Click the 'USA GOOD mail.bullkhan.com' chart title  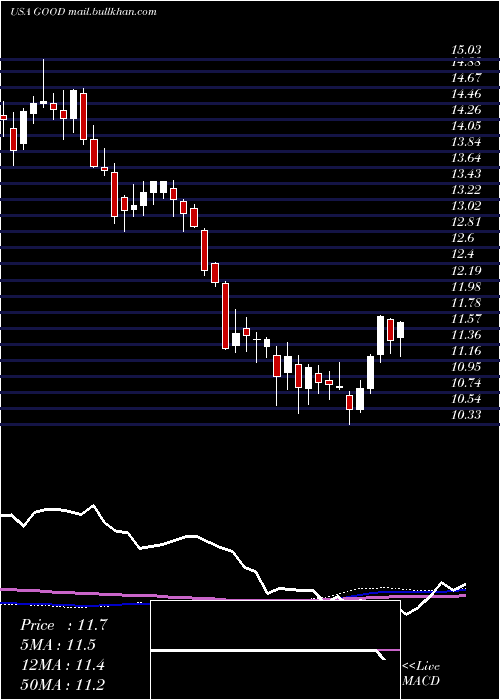pos(83,12)
